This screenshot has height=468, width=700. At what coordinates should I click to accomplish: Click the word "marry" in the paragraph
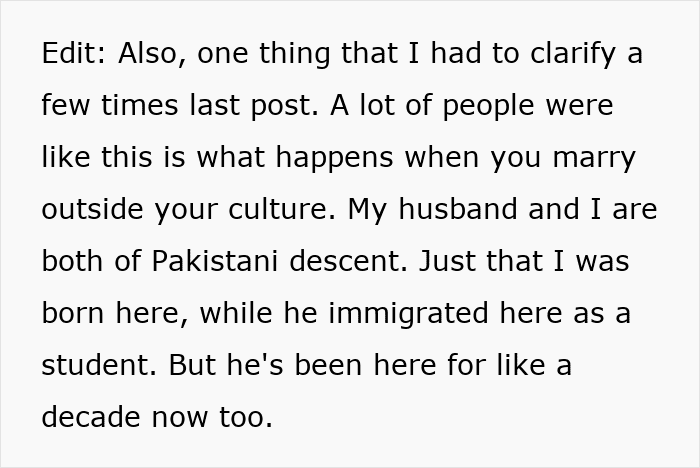[598, 158]
